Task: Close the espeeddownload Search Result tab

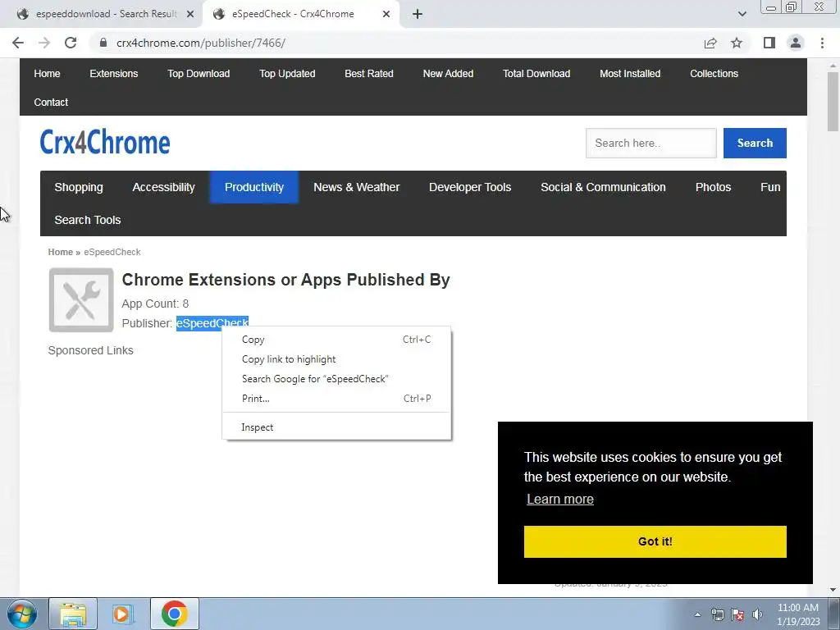Action: pyautogui.click(x=190, y=15)
